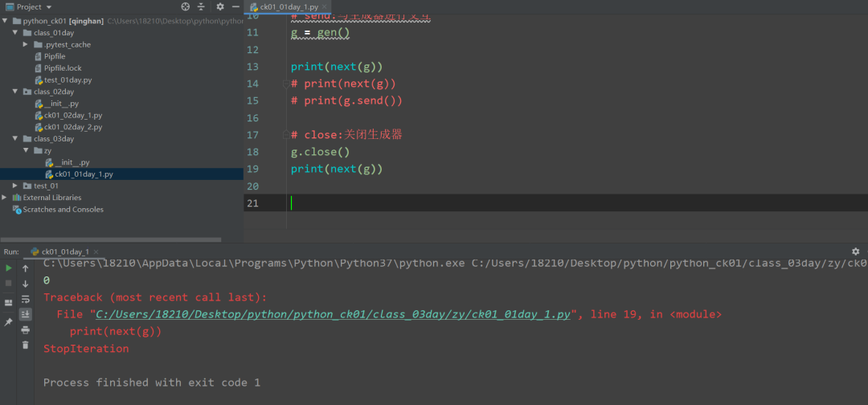Click the fold marker at line 14

[286, 84]
